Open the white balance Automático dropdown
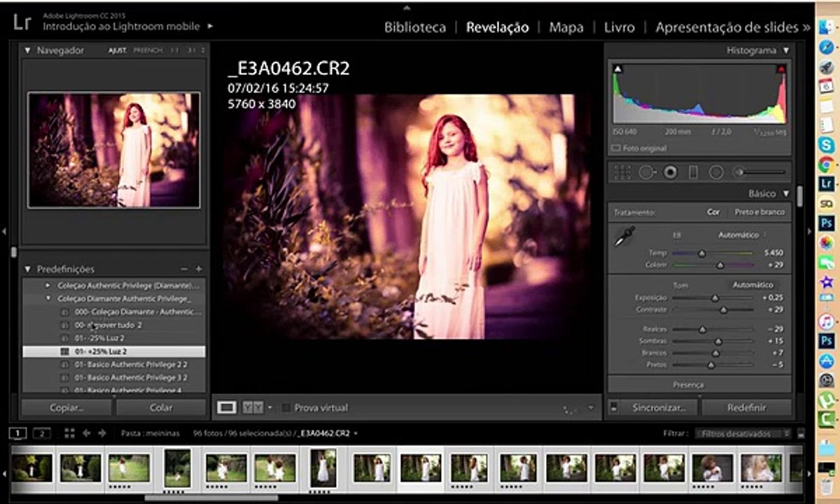 (x=741, y=235)
